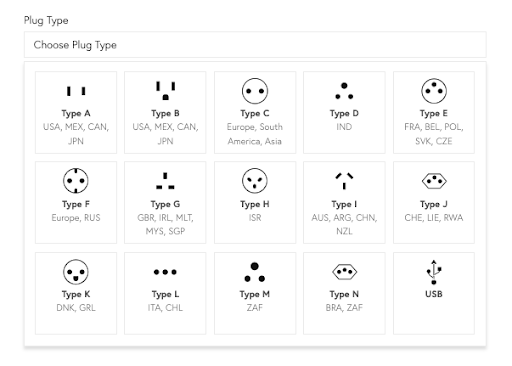Pick the Type M South Africa plug icon
This screenshot has height=366, width=512.
[255, 272]
